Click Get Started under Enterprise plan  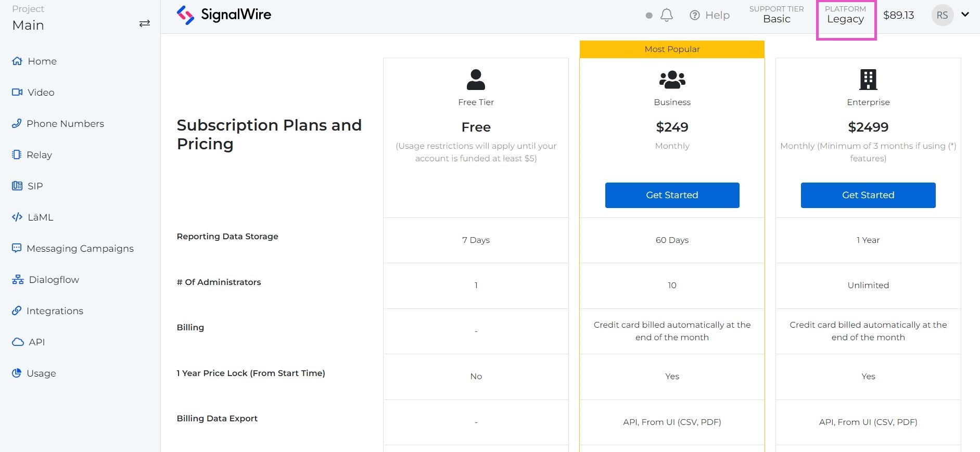(x=868, y=195)
